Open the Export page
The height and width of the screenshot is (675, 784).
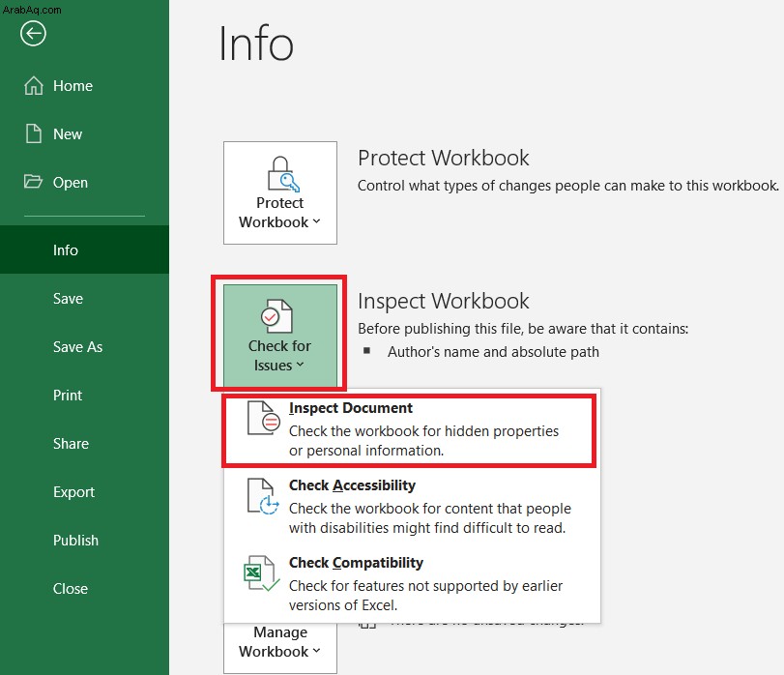84,492
